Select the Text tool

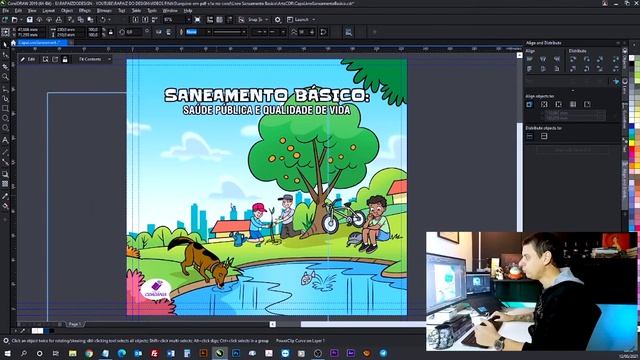(x=5, y=140)
